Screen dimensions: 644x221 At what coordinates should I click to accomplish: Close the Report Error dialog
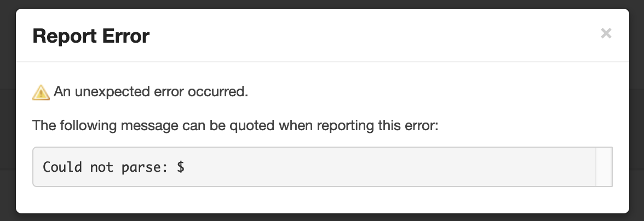[606, 33]
